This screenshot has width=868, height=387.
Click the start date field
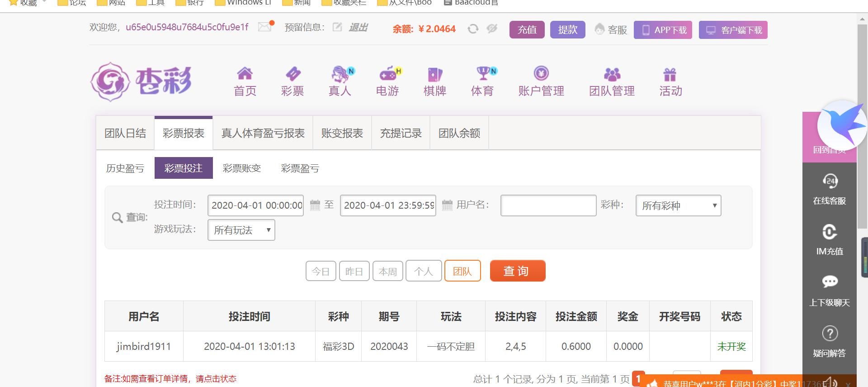pyautogui.click(x=256, y=205)
